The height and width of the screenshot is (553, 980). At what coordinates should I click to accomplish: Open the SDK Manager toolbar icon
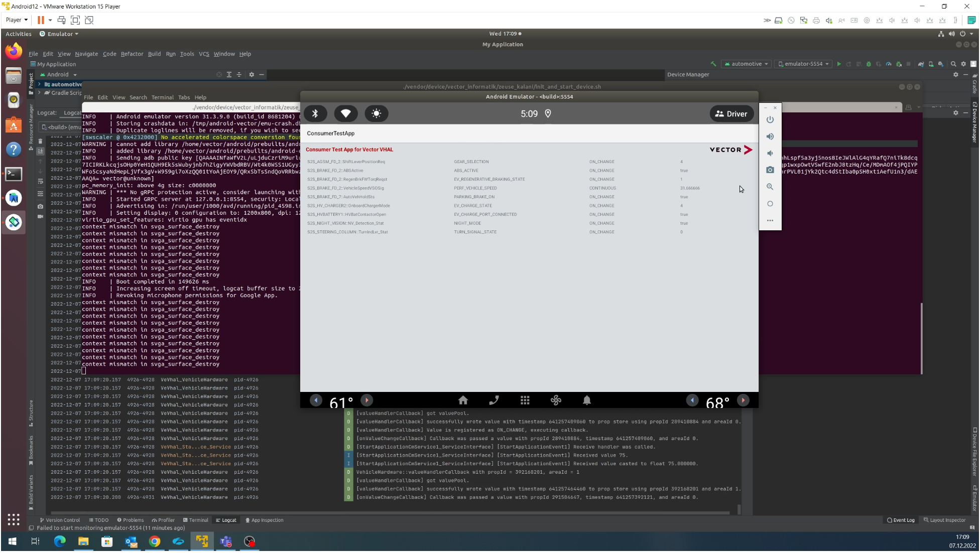(941, 64)
